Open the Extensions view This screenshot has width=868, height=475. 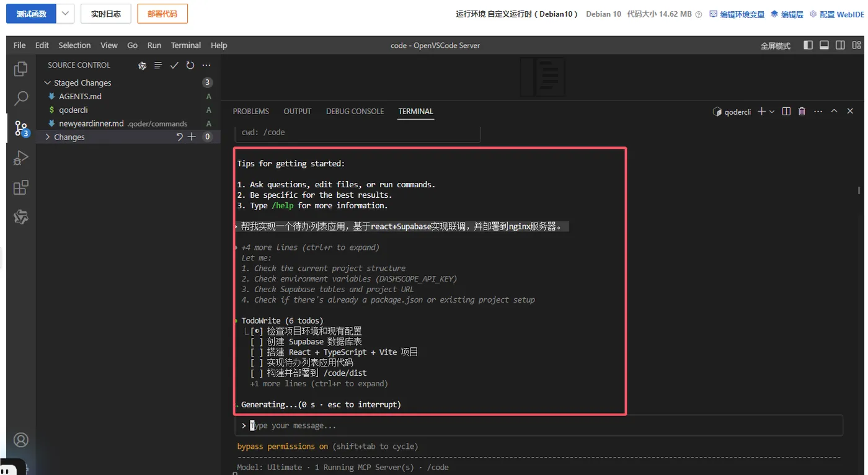coord(21,187)
